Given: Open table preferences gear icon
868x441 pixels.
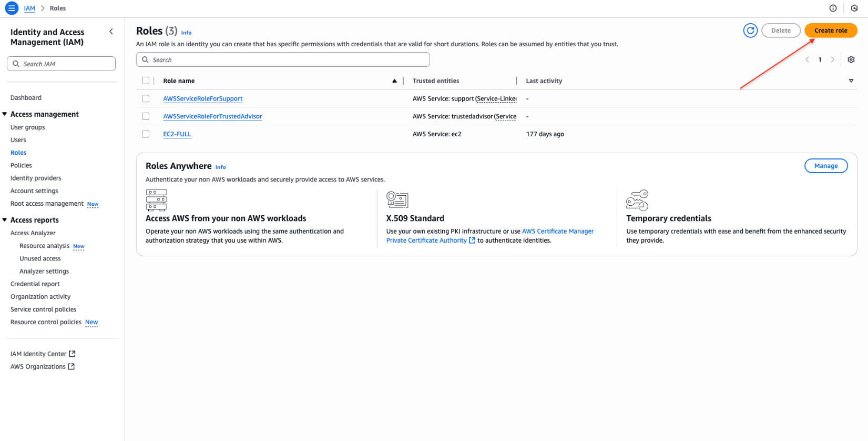Looking at the screenshot, I should tap(851, 59).
